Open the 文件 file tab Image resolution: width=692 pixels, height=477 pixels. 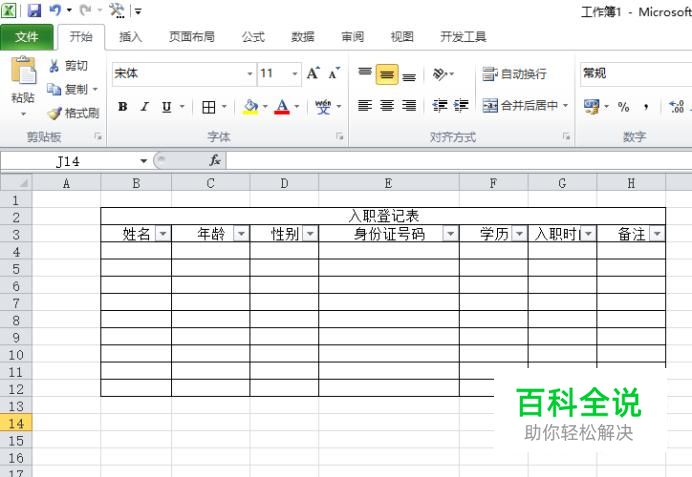(27, 37)
